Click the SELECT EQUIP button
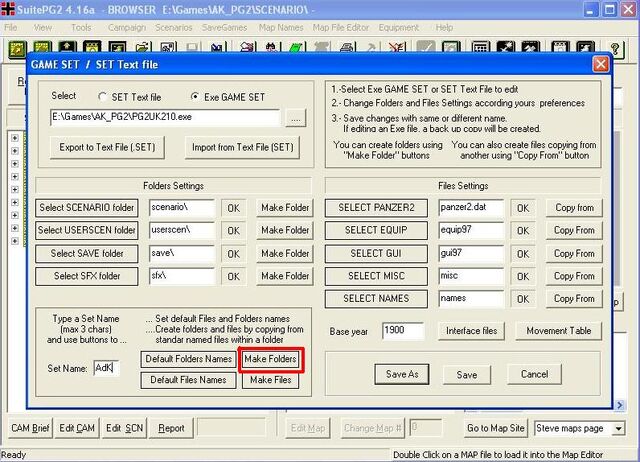The width and height of the screenshot is (640, 462). [x=376, y=230]
